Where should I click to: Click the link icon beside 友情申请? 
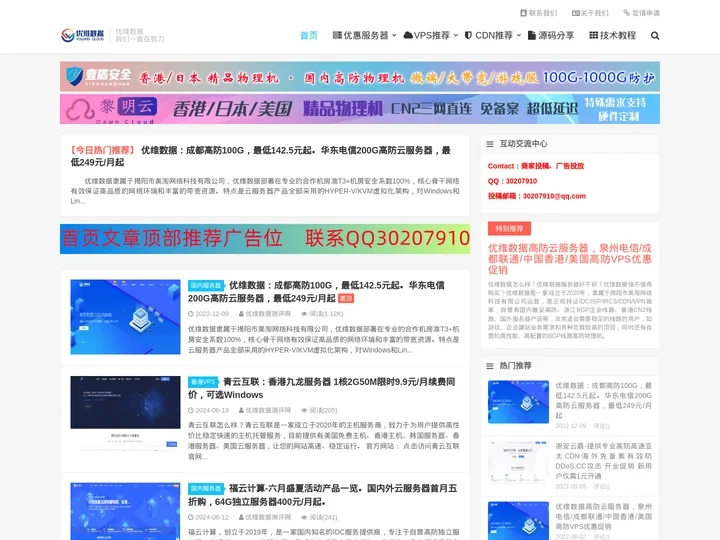click(626, 13)
